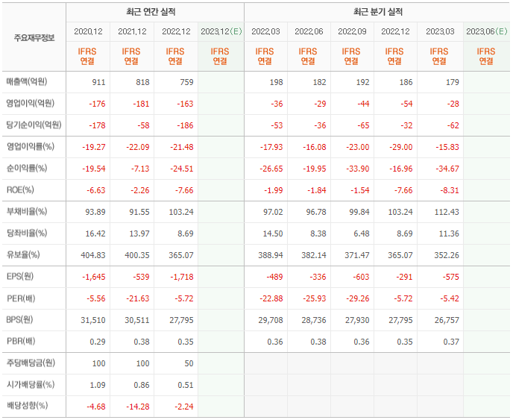Select the 영업이익률(%) row label

31,147
